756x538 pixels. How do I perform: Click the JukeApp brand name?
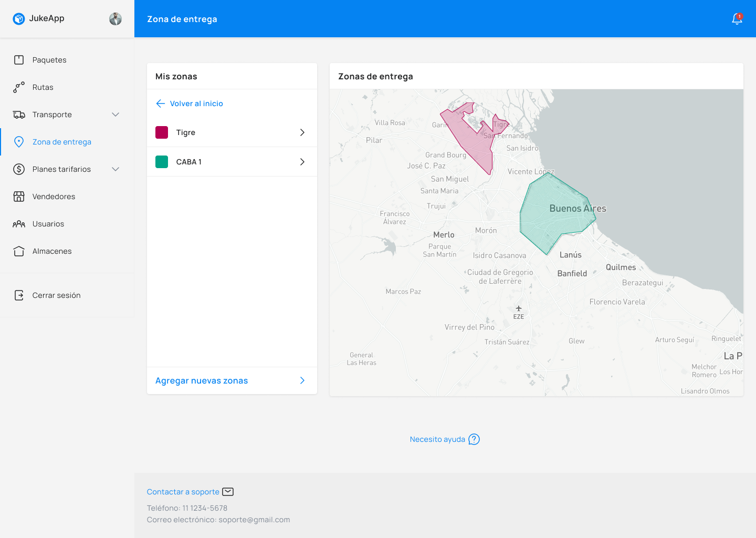(x=47, y=18)
